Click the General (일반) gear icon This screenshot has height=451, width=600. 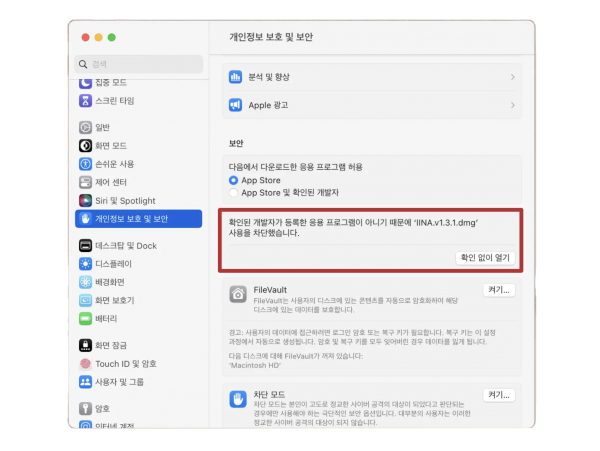(x=85, y=127)
